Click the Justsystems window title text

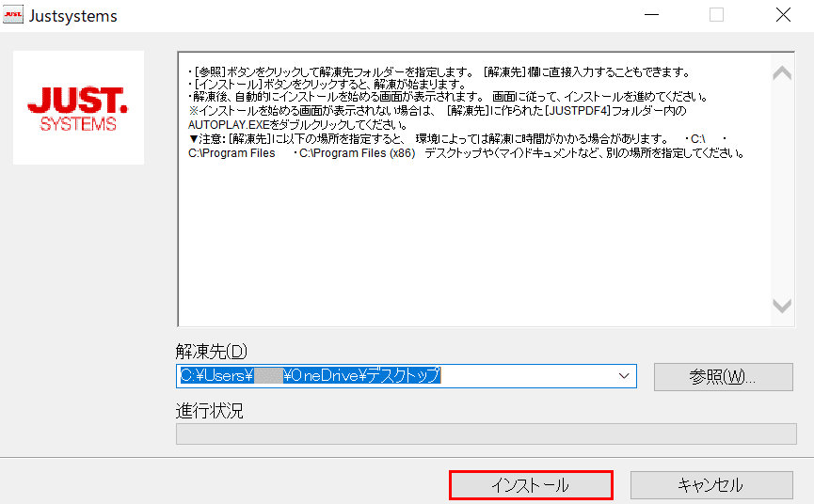point(73,16)
